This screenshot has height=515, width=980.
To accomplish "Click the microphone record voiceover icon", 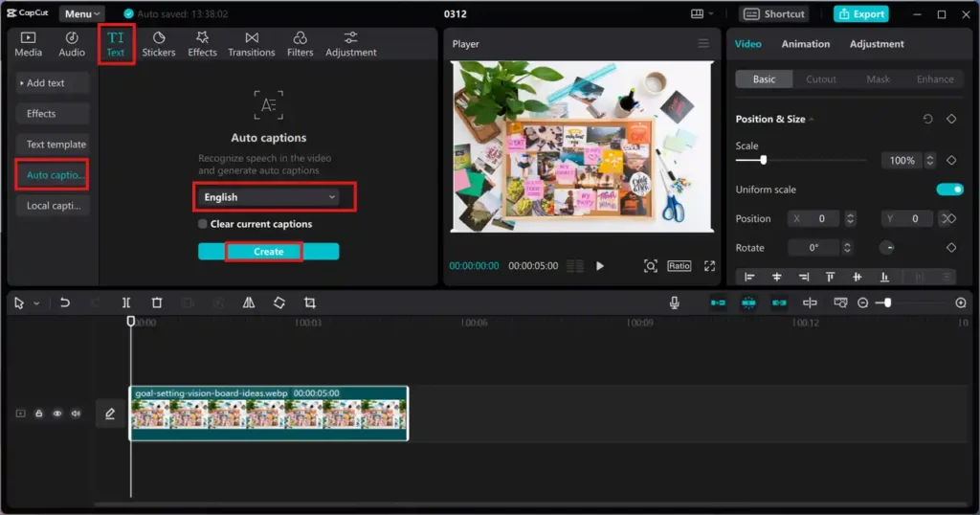I will (675, 302).
